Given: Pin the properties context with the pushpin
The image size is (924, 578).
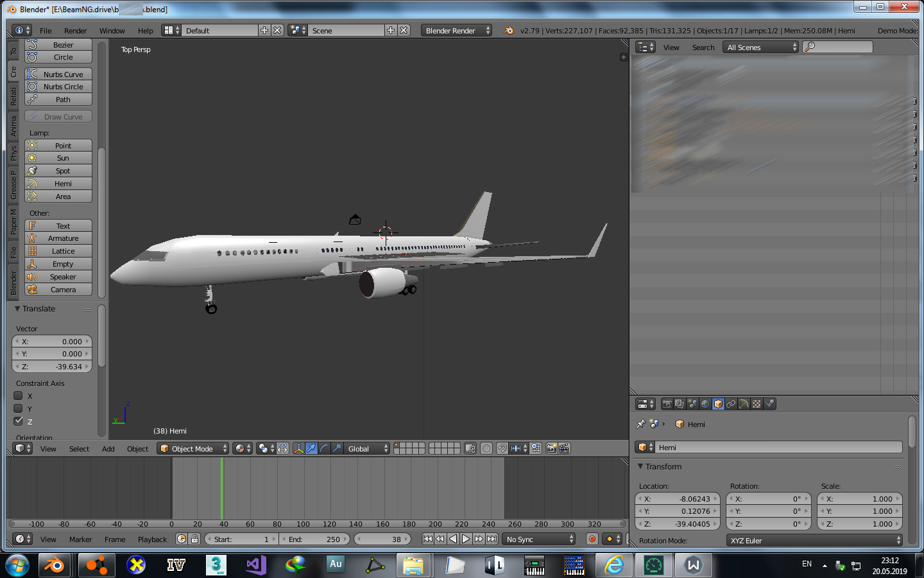Looking at the screenshot, I should [x=640, y=424].
